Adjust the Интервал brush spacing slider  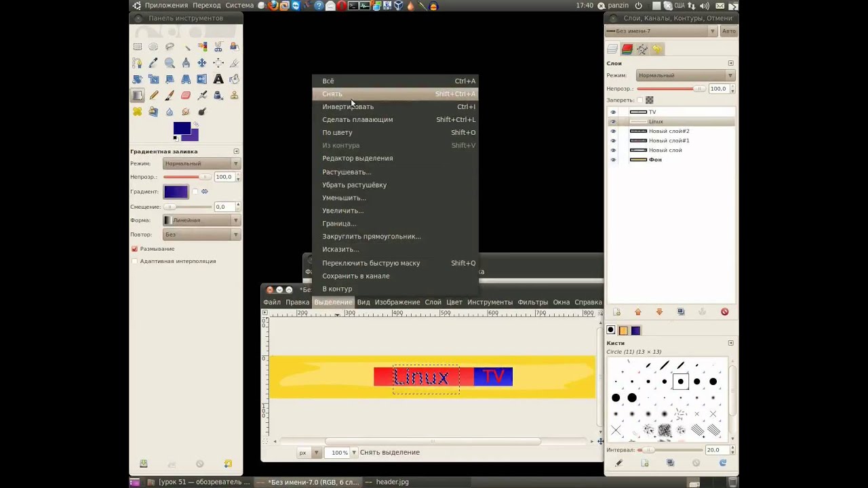click(x=670, y=450)
